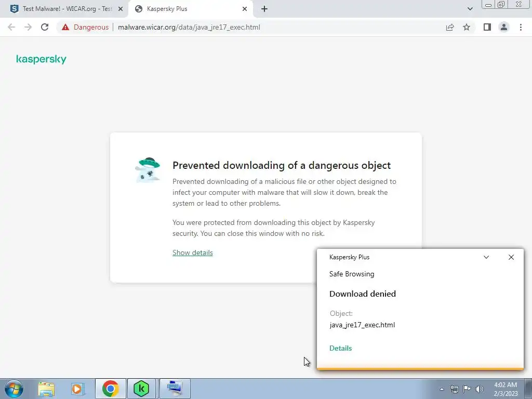Switch to the Test Malware WICAR.org tab

point(64,9)
